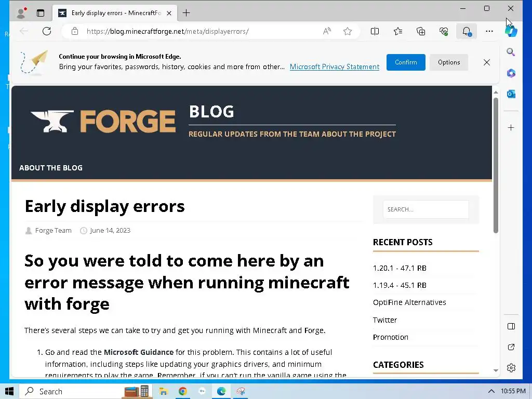The width and height of the screenshot is (532, 399).
Task: Add sidebar app with plus icon
Action: 511,128
